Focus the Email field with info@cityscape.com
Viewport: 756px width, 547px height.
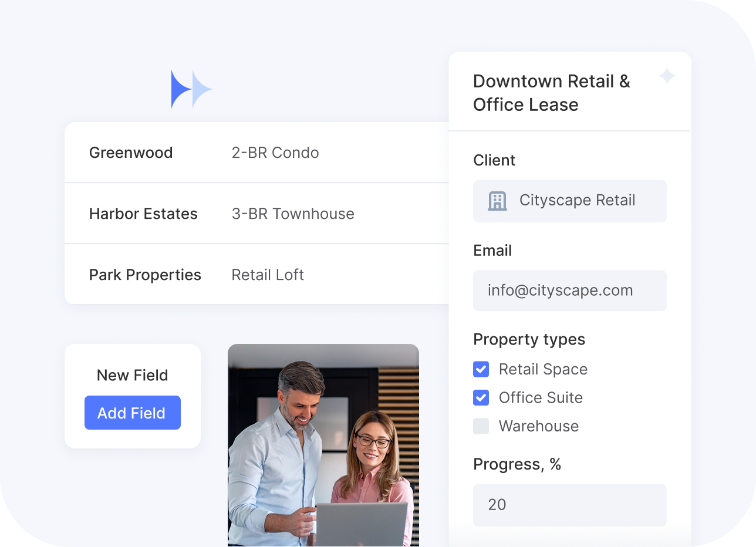[569, 291]
